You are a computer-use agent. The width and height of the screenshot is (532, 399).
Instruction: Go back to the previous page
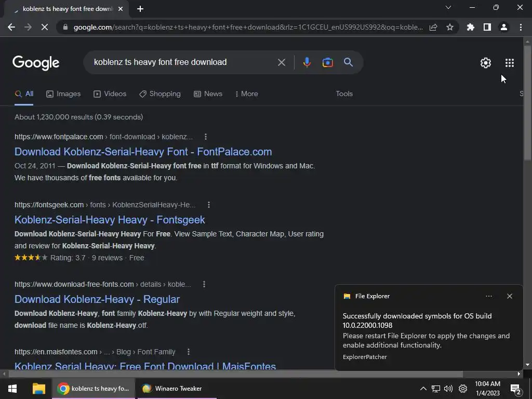(11, 27)
